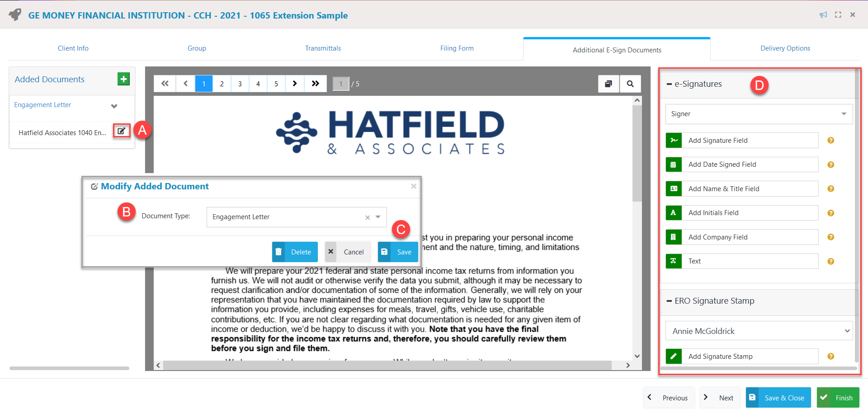Go to the previous document page
This screenshot has width=868, height=418.
click(185, 84)
